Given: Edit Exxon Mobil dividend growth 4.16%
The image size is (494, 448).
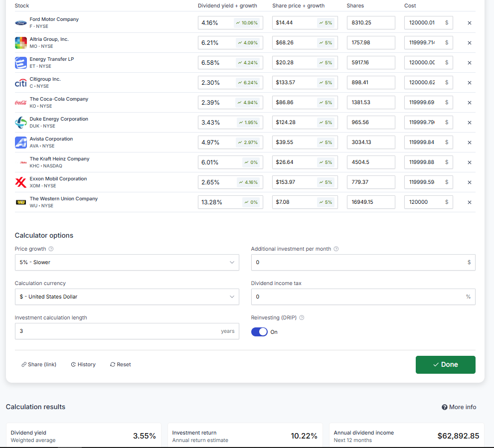Looking at the screenshot, I should click(249, 182).
